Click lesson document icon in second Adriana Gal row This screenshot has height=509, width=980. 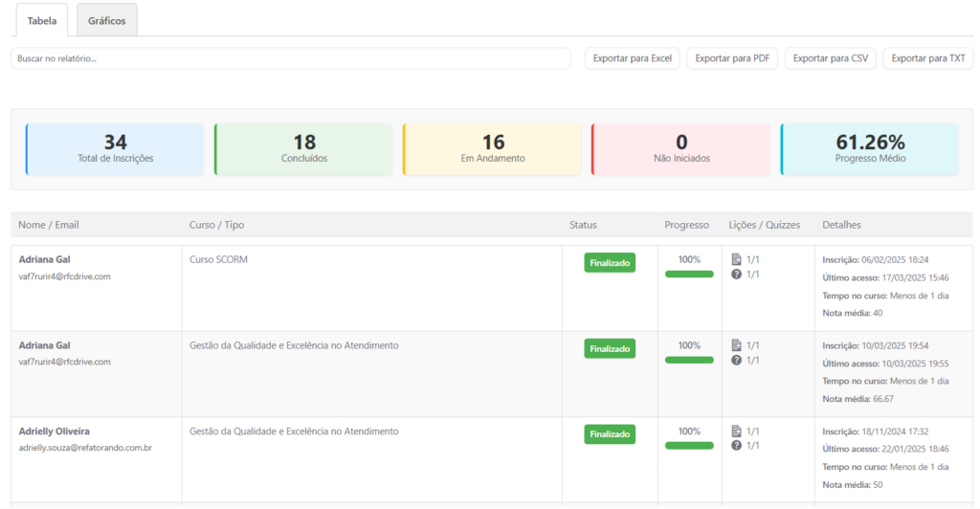tap(736, 345)
